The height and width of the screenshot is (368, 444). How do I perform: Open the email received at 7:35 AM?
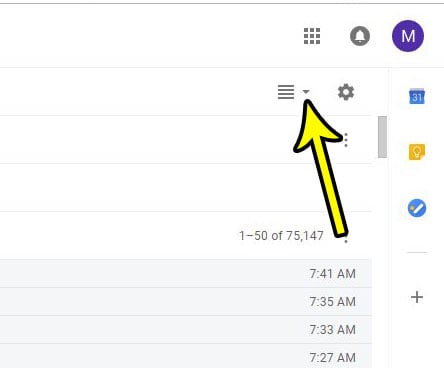tap(186, 302)
